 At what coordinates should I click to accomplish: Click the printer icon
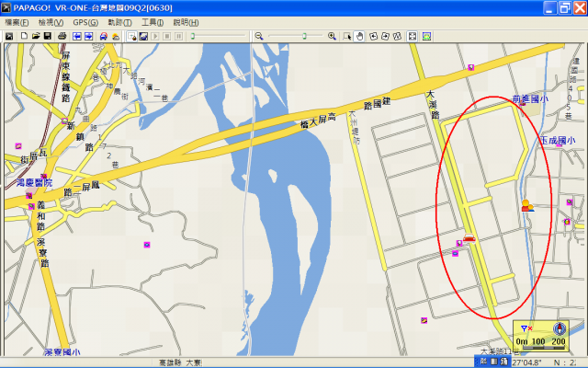pos(62,36)
